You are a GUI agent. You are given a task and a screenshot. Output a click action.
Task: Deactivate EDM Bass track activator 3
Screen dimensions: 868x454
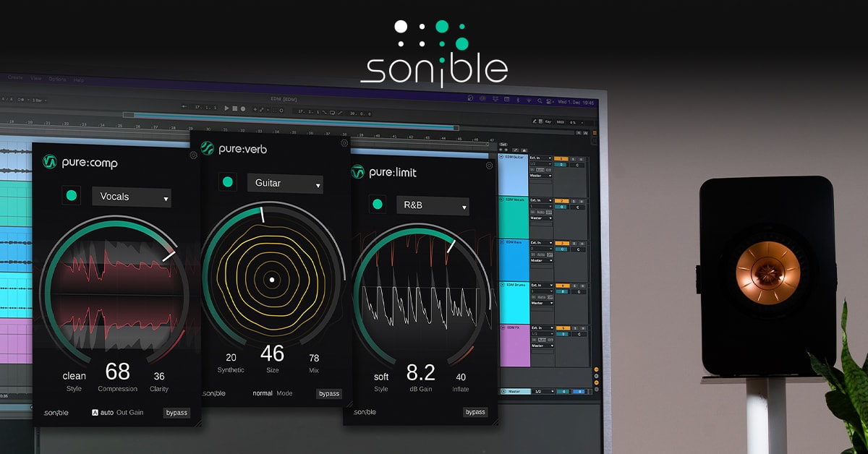click(561, 243)
